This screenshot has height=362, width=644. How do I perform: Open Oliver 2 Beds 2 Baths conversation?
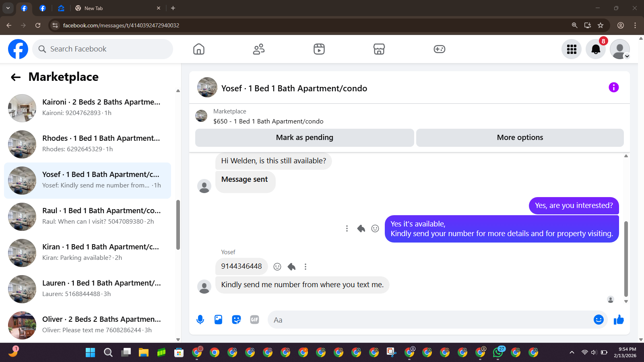(x=87, y=325)
